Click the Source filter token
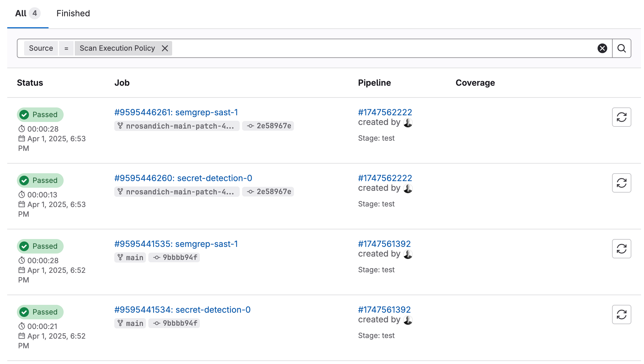Screen dimensions: 644x364 41,48
